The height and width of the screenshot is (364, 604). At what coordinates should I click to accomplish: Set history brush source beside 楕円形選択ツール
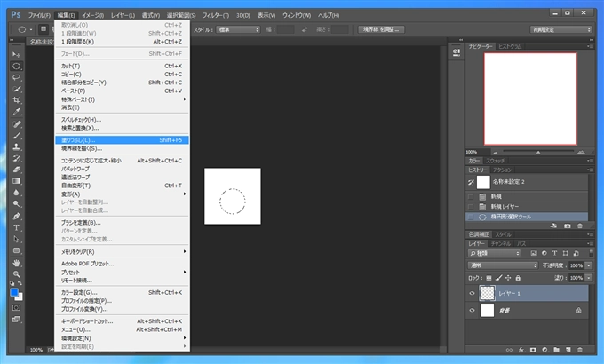[471, 217]
